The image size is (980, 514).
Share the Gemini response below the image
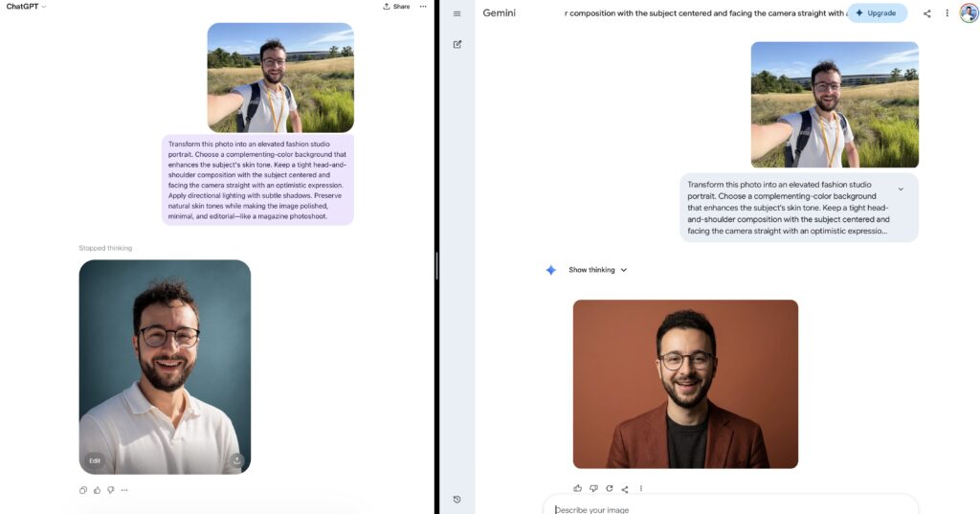pos(625,488)
